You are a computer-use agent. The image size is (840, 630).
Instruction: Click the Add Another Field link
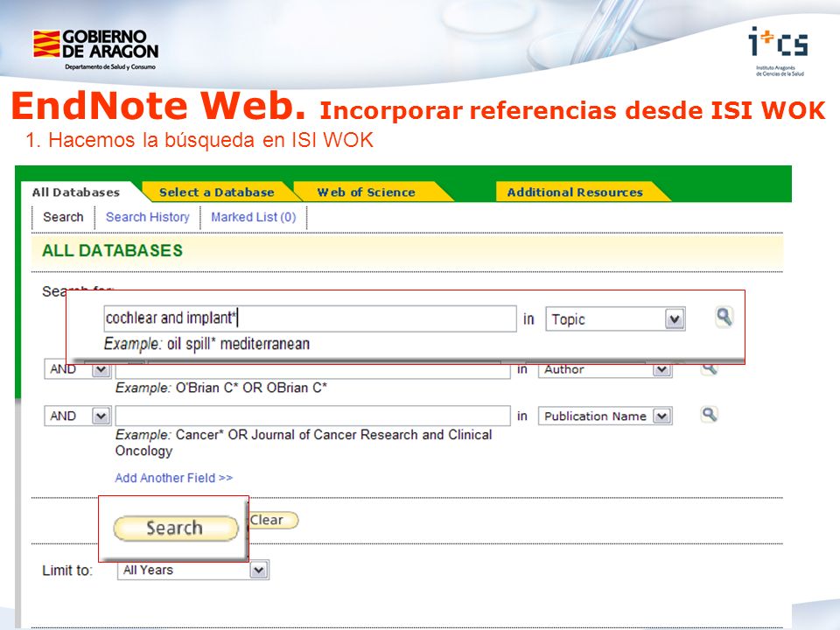[x=173, y=478]
